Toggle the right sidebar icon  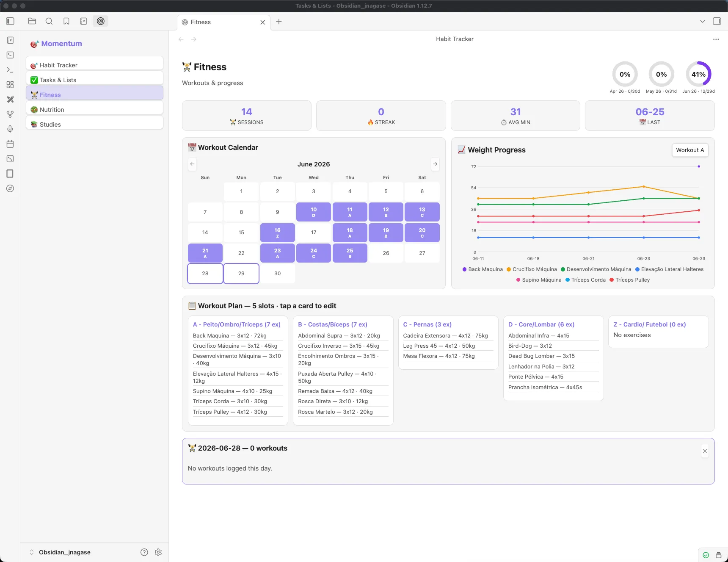pos(717,21)
